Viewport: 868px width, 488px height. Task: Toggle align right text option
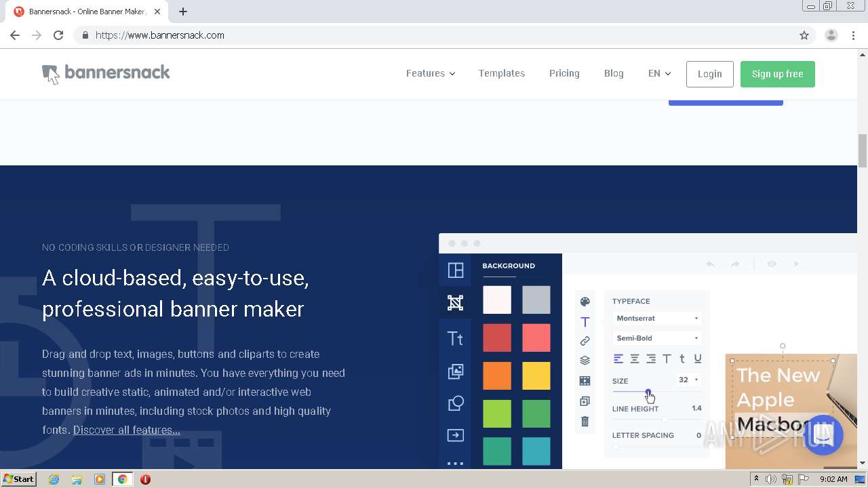pos(651,359)
